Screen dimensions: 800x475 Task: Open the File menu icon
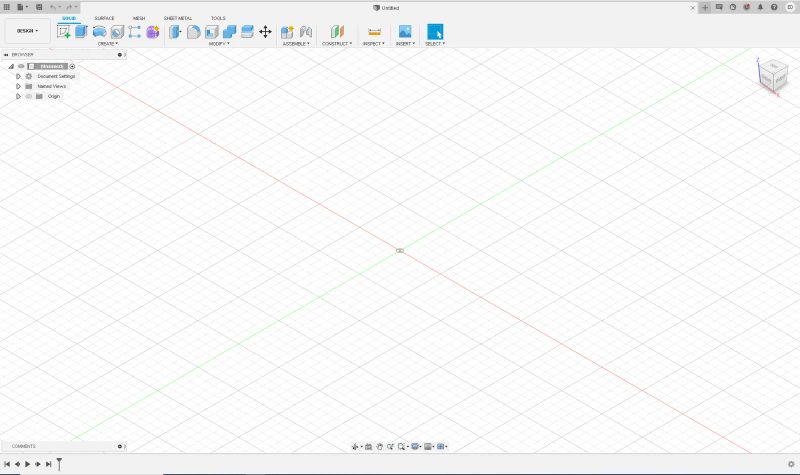click(21, 7)
